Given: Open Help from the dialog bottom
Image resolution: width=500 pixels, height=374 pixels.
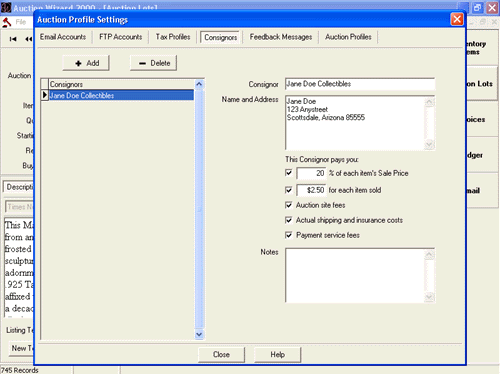Looking at the screenshot, I should [x=278, y=355].
